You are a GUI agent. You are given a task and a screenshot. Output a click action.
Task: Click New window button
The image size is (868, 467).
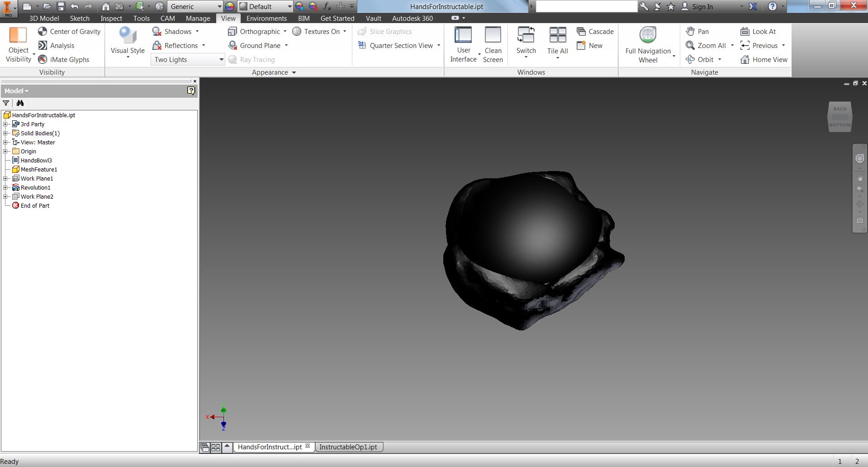(x=589, y=45)
